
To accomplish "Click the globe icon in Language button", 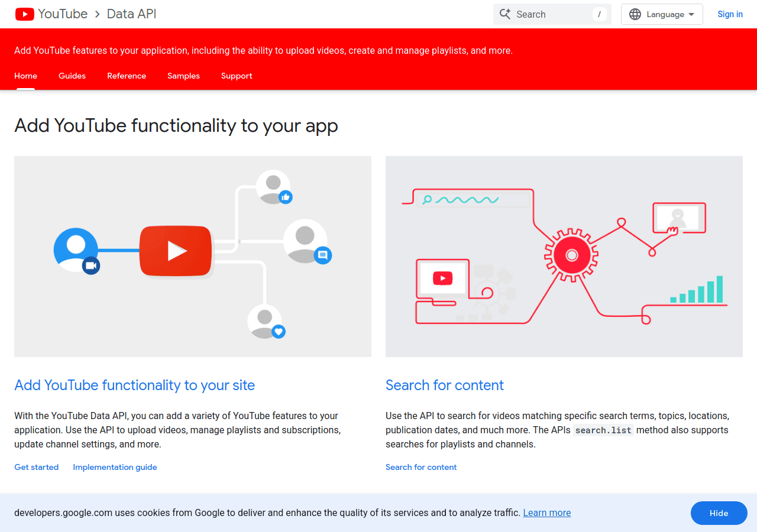I will [x=635, y=14].
